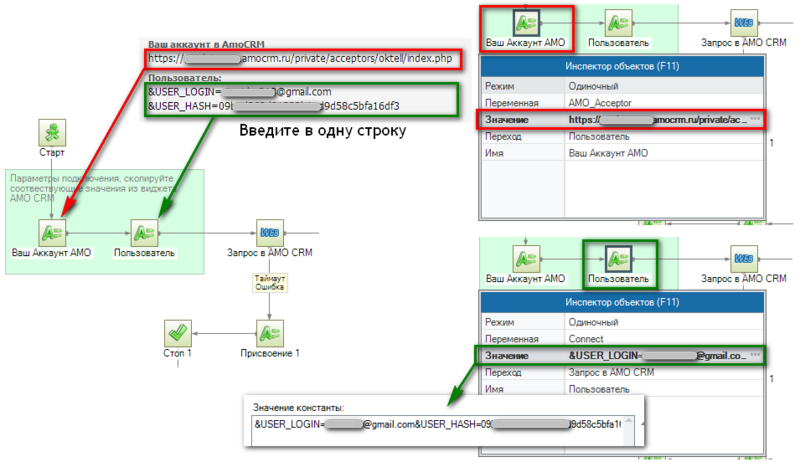Open the ellipsis button on the https Значение row
Screen dimensions: 800x462
(756, 119)
